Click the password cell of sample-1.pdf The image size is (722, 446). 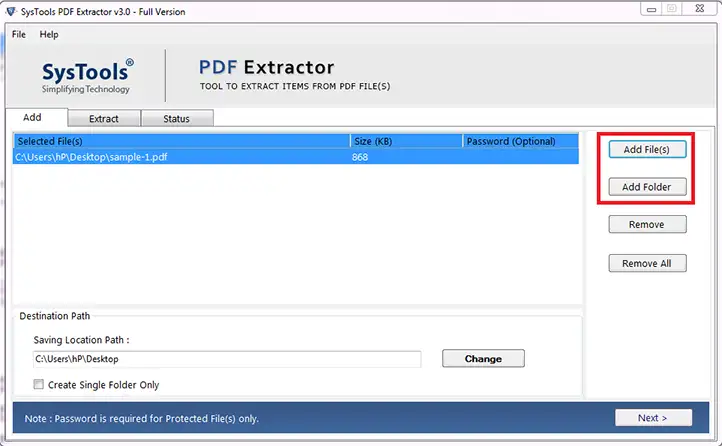click(520, 157)
